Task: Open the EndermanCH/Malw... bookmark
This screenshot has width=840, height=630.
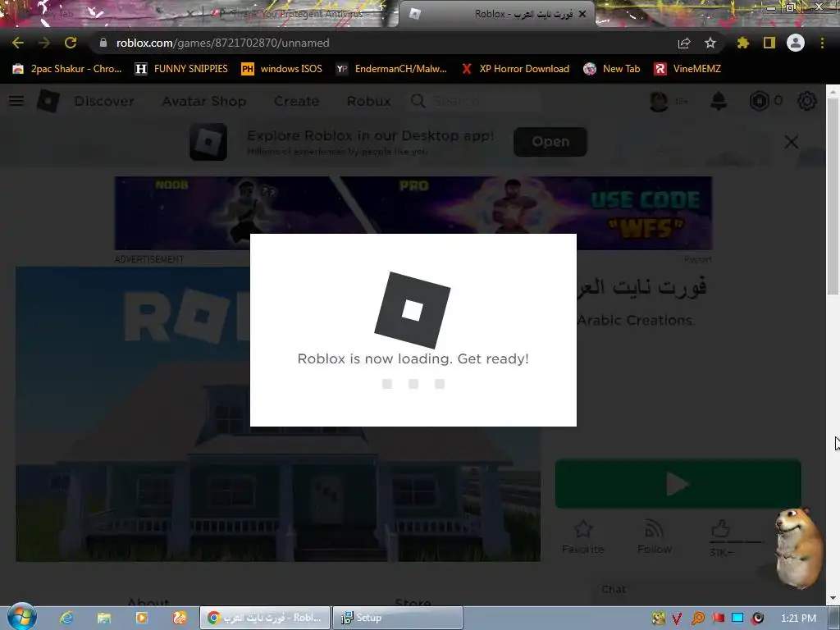Action: tap(391, 69)
